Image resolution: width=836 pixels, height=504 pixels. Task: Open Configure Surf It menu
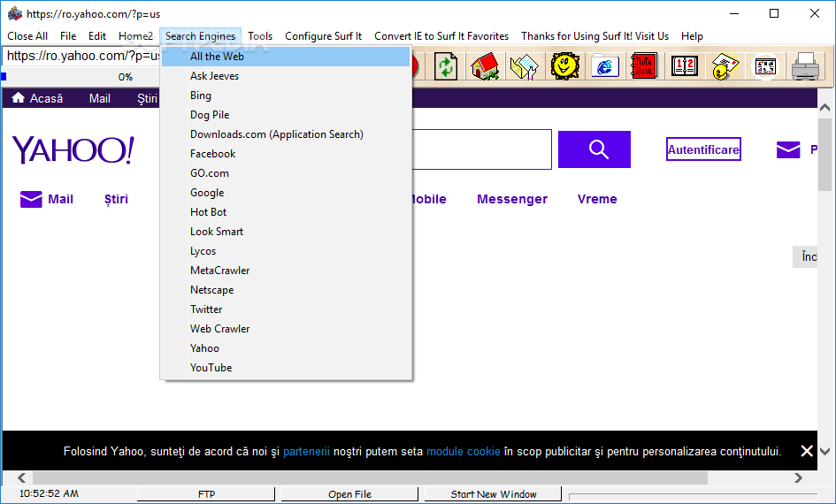click(x=323, y=35)
